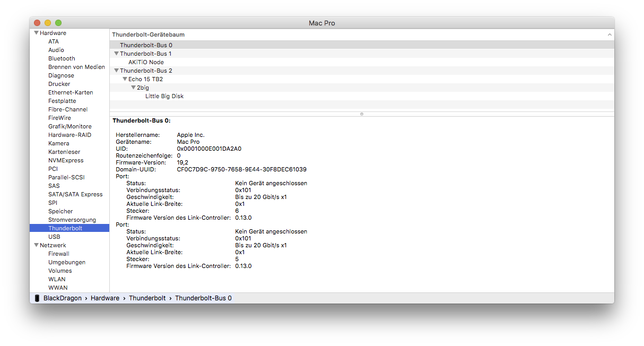Click the Thunderbolt-Gerätebaum column header
Image resolution: width=644 pixels, height=346 pixels.
point(362,34)
